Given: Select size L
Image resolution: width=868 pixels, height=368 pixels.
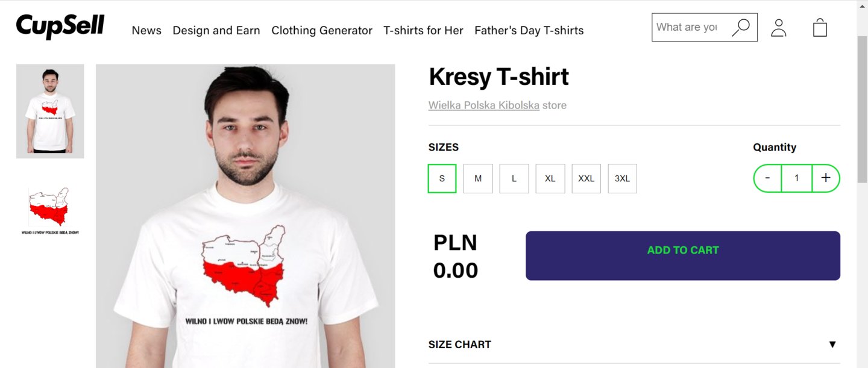Looking at the screenshot, I should coord(514,178).
